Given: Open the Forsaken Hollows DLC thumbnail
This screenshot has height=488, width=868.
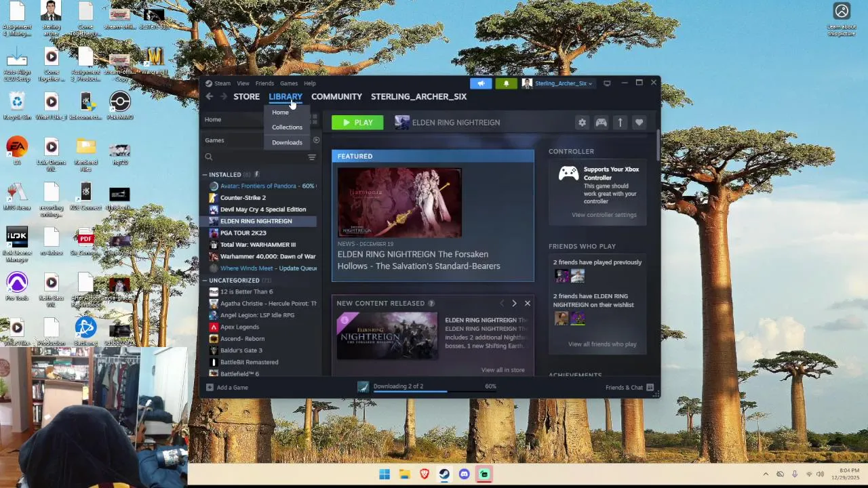Looking at the screenshot, I should 387,335.
